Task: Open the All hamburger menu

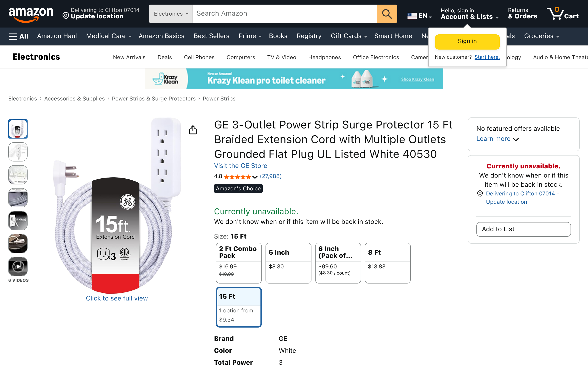Action: (x=18, y=36)
